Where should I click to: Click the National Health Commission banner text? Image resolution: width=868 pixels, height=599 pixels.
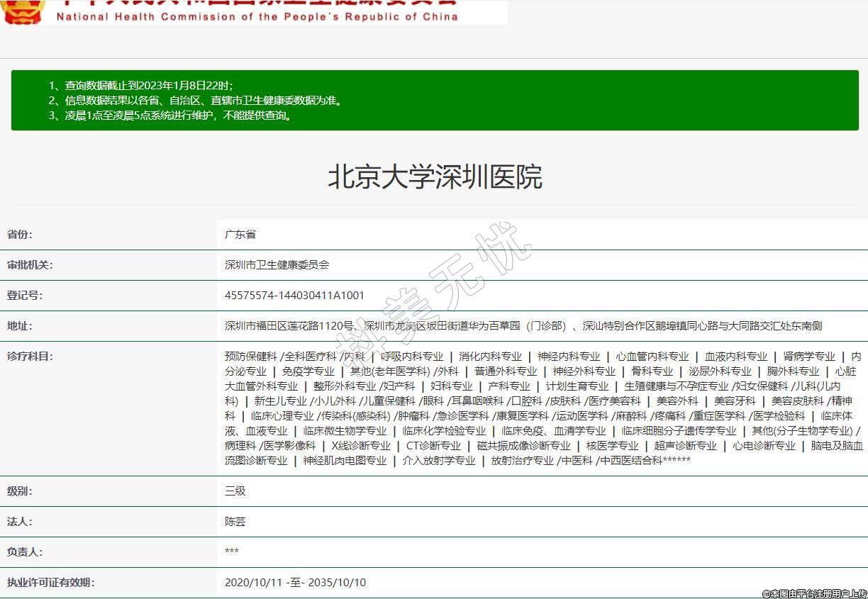pos(257,16)
